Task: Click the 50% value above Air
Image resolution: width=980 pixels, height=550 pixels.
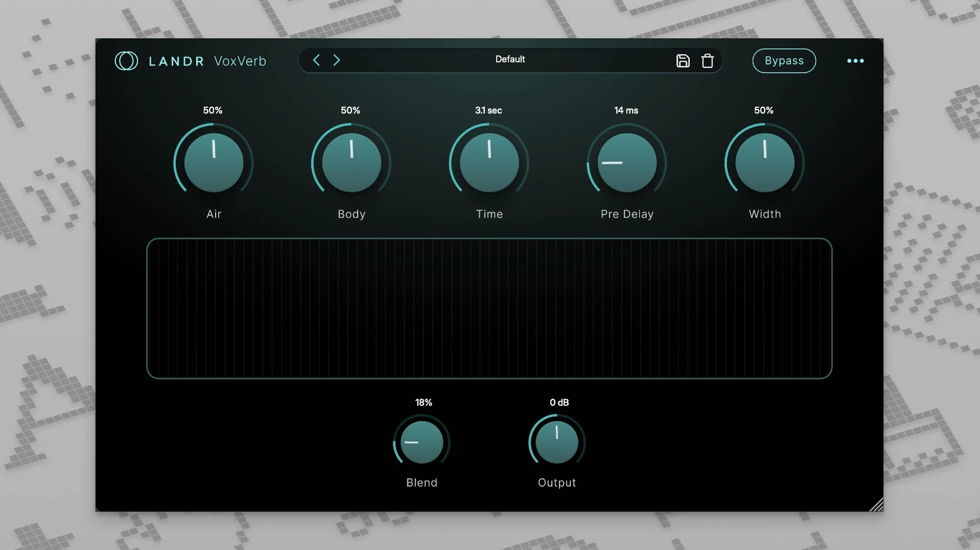Action: point(212,110)
